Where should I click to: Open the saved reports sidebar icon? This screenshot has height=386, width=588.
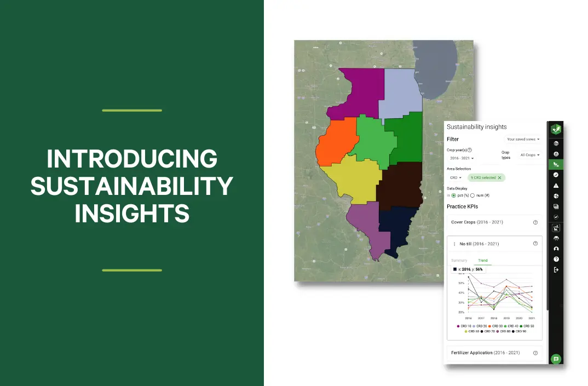[x=556, y=206]
